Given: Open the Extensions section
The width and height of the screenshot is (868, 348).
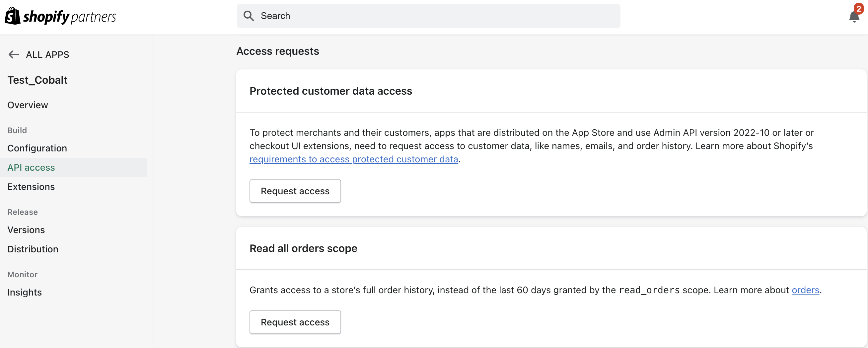Looking at the screenshot, I should click(x=31, y=187).
